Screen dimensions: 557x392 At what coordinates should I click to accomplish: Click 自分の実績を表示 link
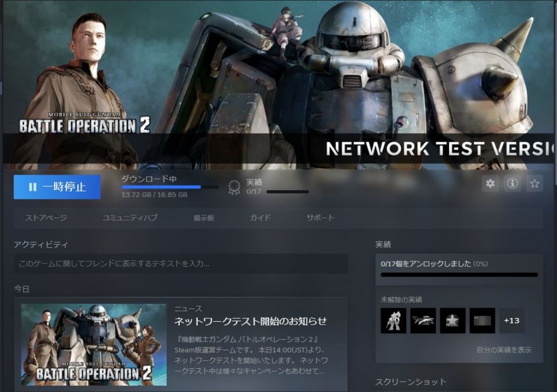pyautogui.click(x=504, y=350)
